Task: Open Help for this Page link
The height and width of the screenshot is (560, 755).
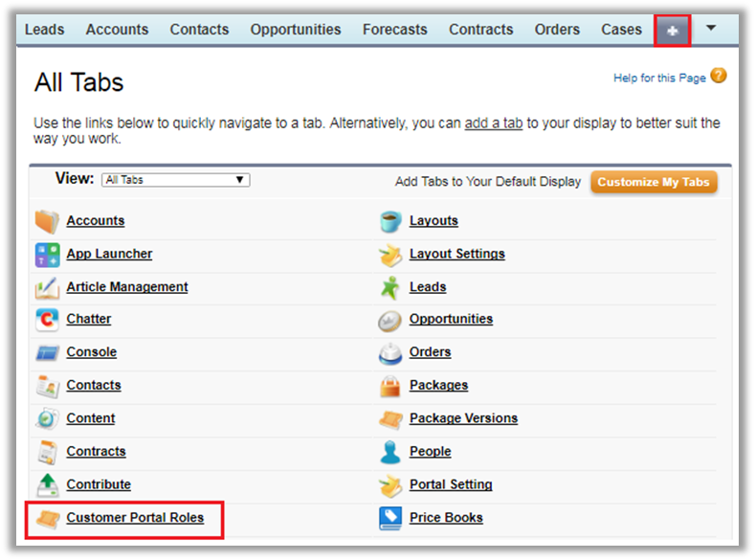Action: (x=659, y=78)
